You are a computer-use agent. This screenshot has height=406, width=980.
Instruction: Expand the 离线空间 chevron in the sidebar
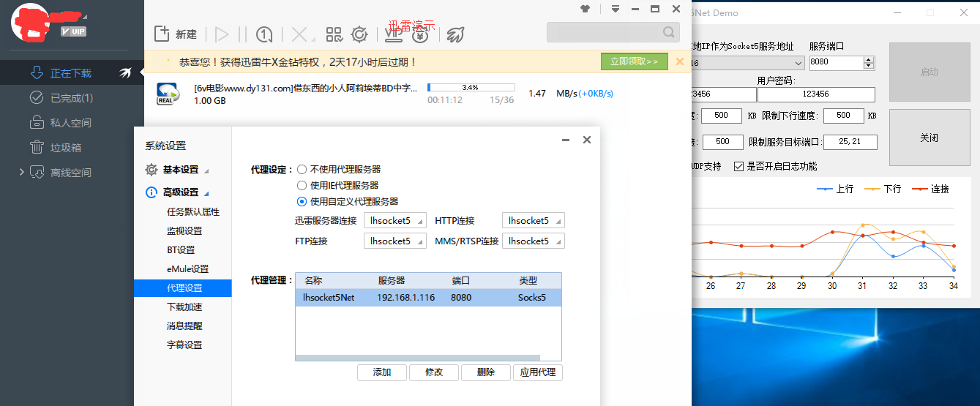(21, 172)
